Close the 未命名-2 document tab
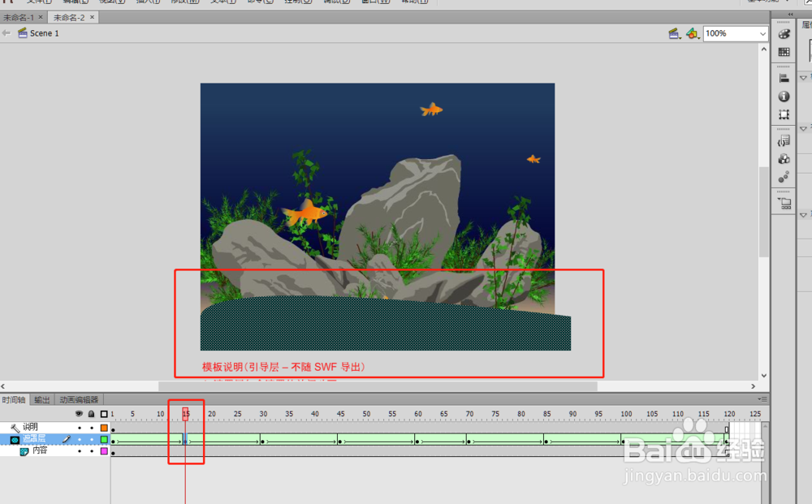Viewport: 812px width, 504px height. pyautogui.click(x=93, y=17)
